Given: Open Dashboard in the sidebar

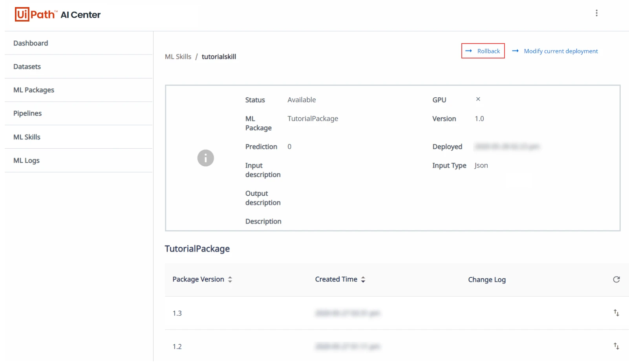Looking at the screenshot, I should click(x=79, y=43).
